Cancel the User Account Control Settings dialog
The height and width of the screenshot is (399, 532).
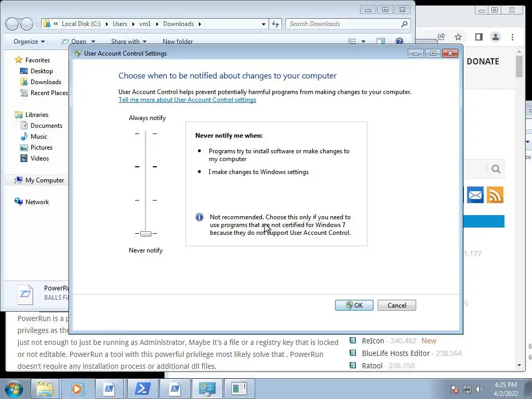click(x=396, y=305)
